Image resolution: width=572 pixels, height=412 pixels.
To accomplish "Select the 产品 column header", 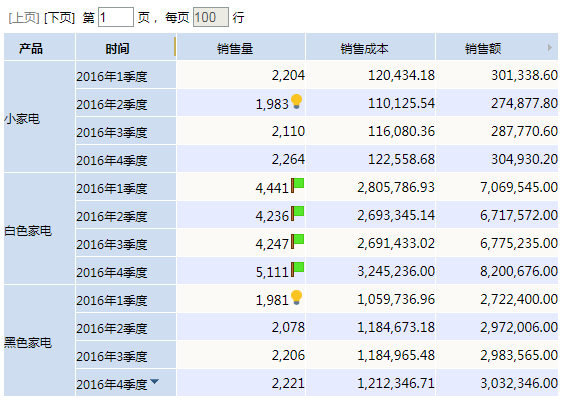I will click(39, 47).
